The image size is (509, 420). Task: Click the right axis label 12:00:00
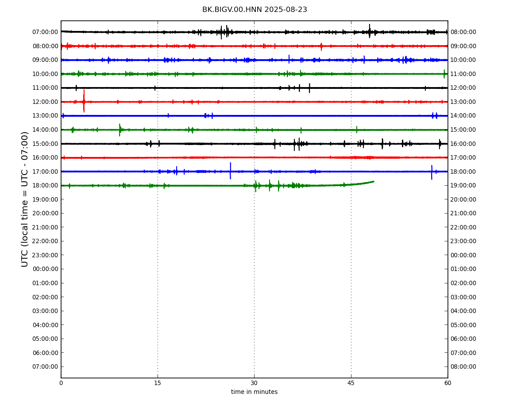463,88
